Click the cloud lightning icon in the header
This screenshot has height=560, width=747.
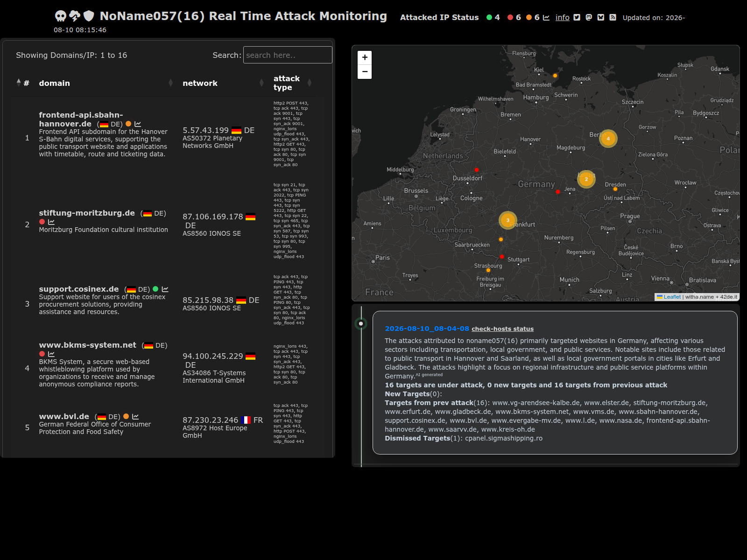click(x=75, y=16)
